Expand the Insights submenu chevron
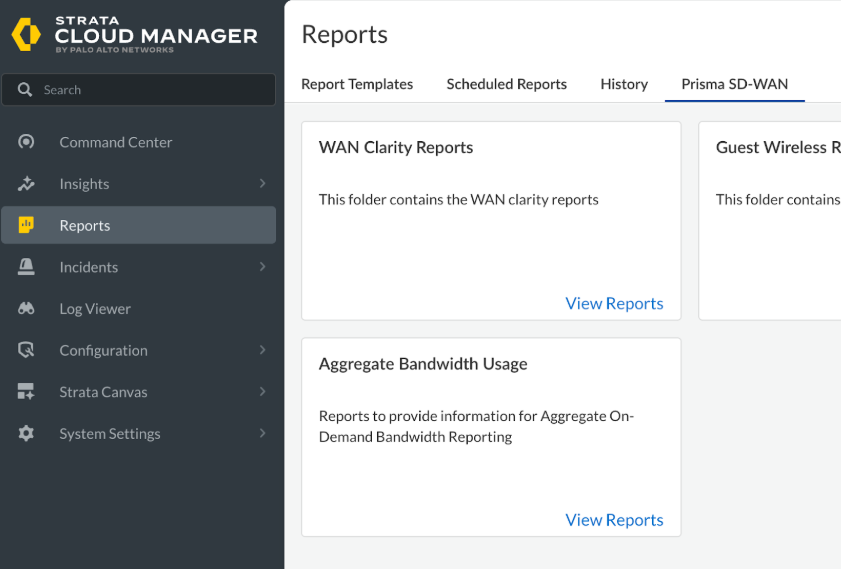This screenshot has height=569, width=860. [262, 184]
